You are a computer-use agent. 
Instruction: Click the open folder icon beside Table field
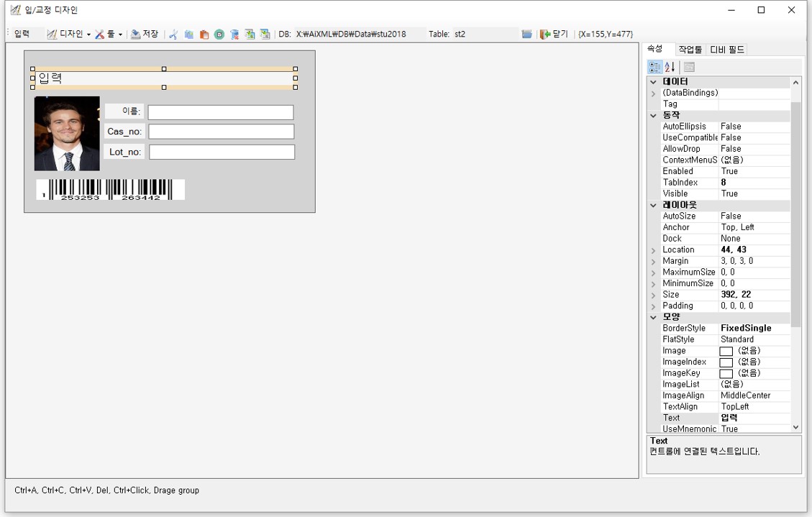(526, 35)
